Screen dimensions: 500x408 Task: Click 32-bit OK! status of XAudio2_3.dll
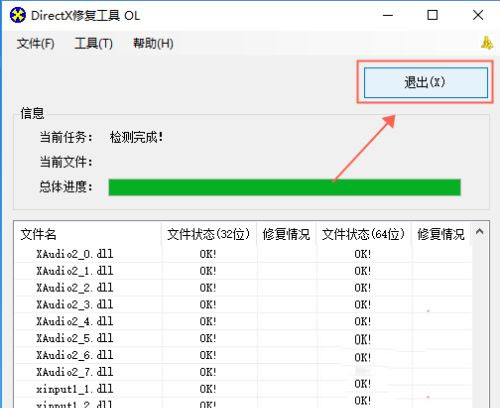point(208,304)
